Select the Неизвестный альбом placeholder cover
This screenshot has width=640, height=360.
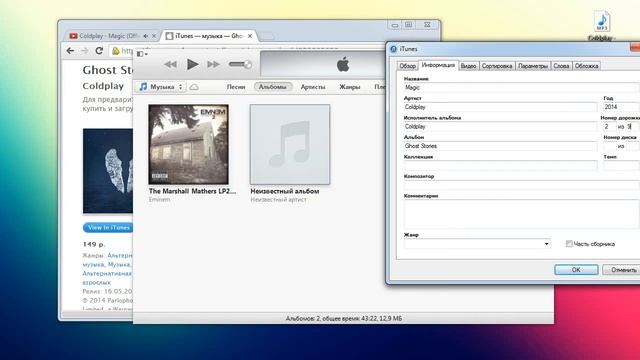[290, 144]
